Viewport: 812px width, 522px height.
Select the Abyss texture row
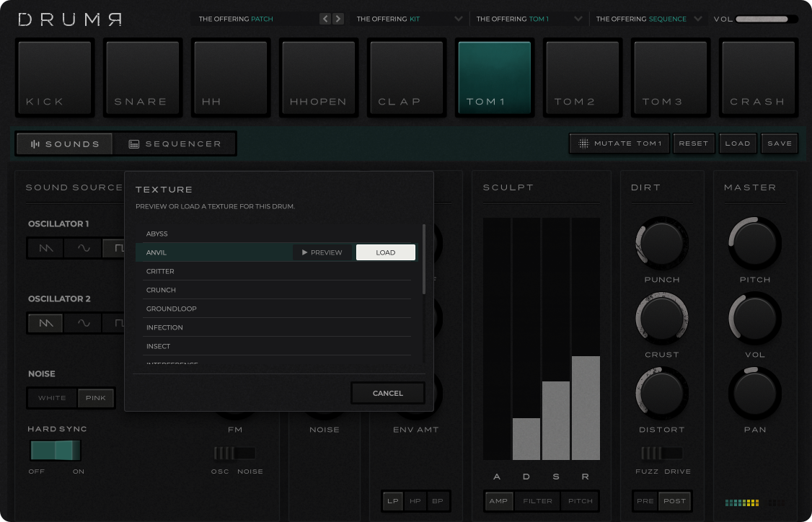[277, 234]
